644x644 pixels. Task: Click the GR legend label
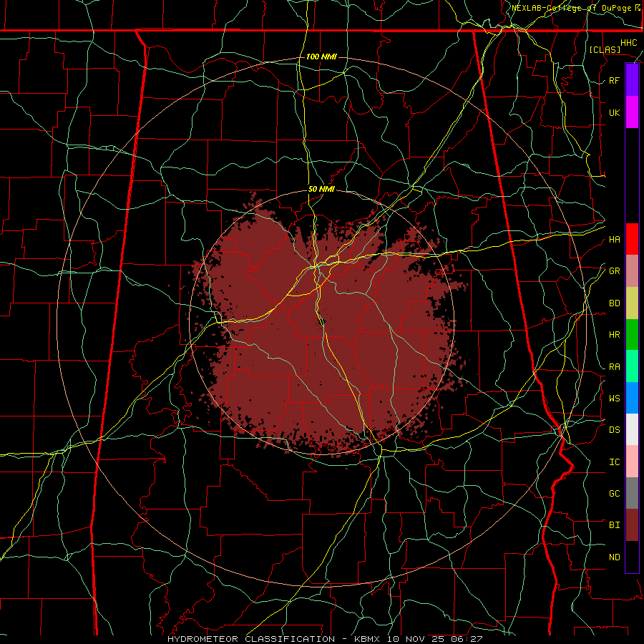[614, 271]
